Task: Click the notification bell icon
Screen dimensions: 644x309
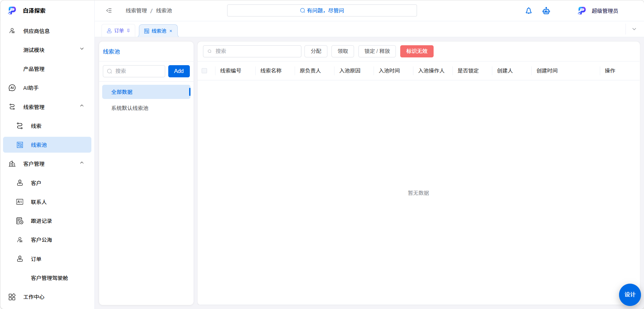Action: (x=529, y=11)
